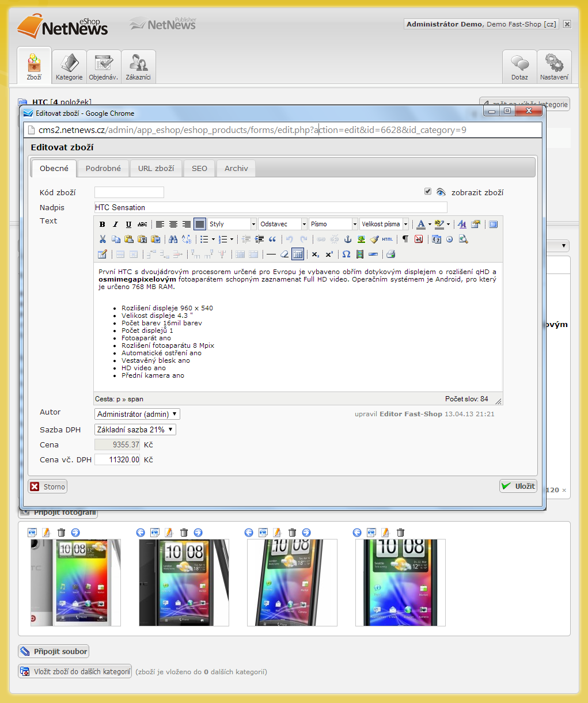Insert special character with Omega icon
This screenshot has height=703, width=588.
pyautogui.click(x=346, y=254)
